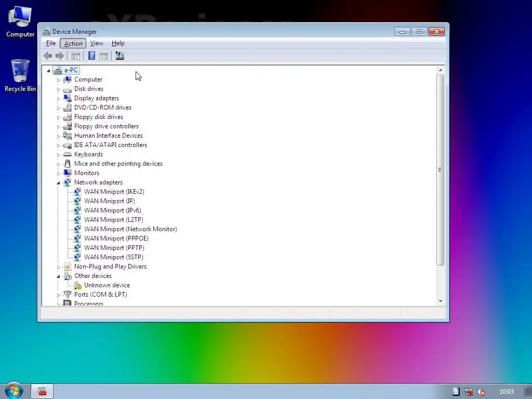
Task: Expand the Floppy disk drives arrow
Action: coord(58,117)
